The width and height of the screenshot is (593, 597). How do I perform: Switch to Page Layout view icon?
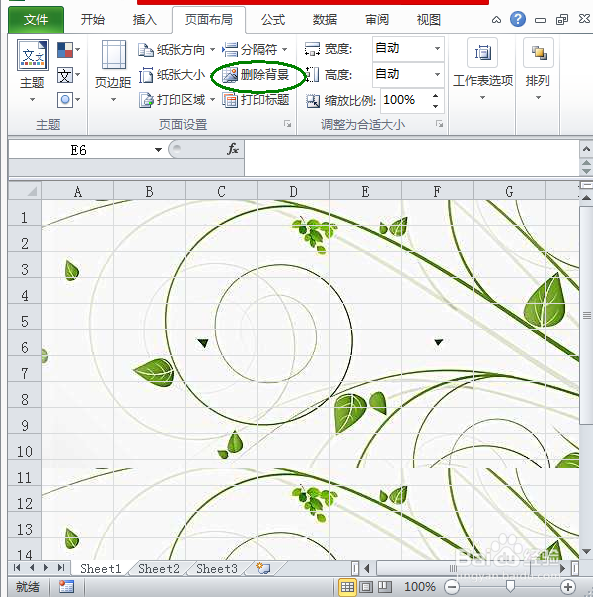click(x=366, y=587)
